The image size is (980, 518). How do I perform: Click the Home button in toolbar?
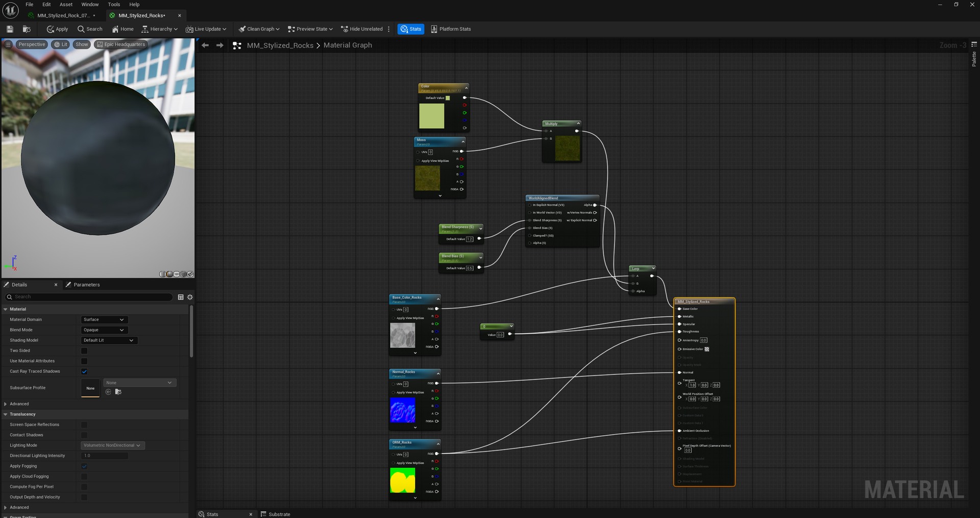pos(122,29)
